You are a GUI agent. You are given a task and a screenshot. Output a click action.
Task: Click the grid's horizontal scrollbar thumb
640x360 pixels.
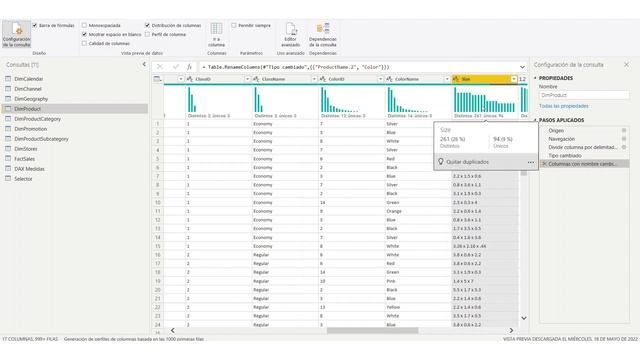click(x=373, y=330)
